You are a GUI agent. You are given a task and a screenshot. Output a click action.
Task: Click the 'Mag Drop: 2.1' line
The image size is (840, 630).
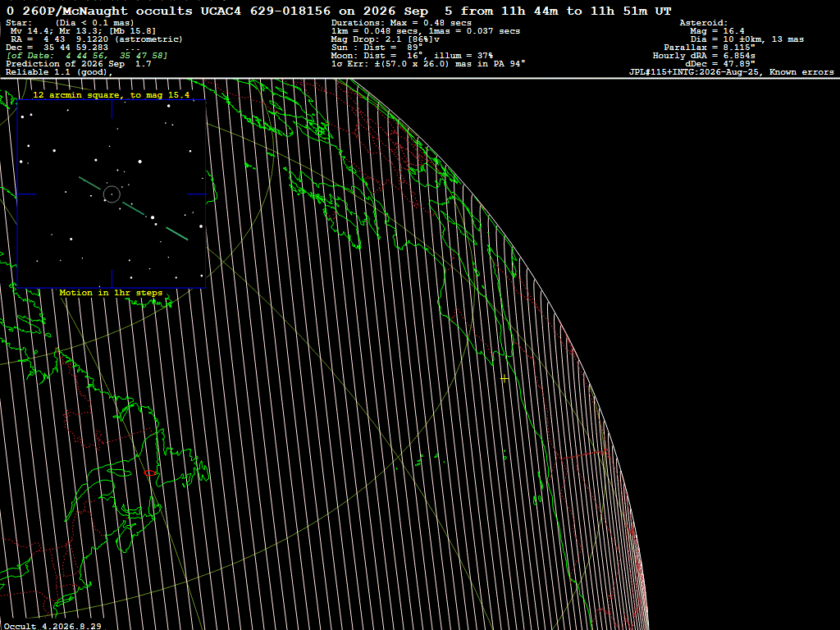click(386, 39)
